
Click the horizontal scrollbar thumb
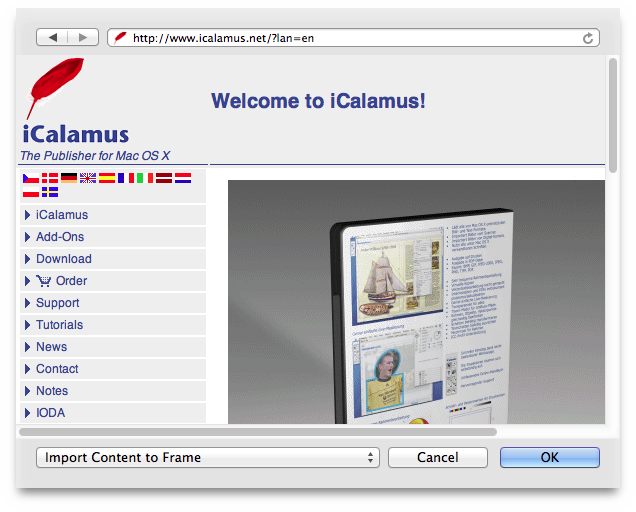[258, 432]
